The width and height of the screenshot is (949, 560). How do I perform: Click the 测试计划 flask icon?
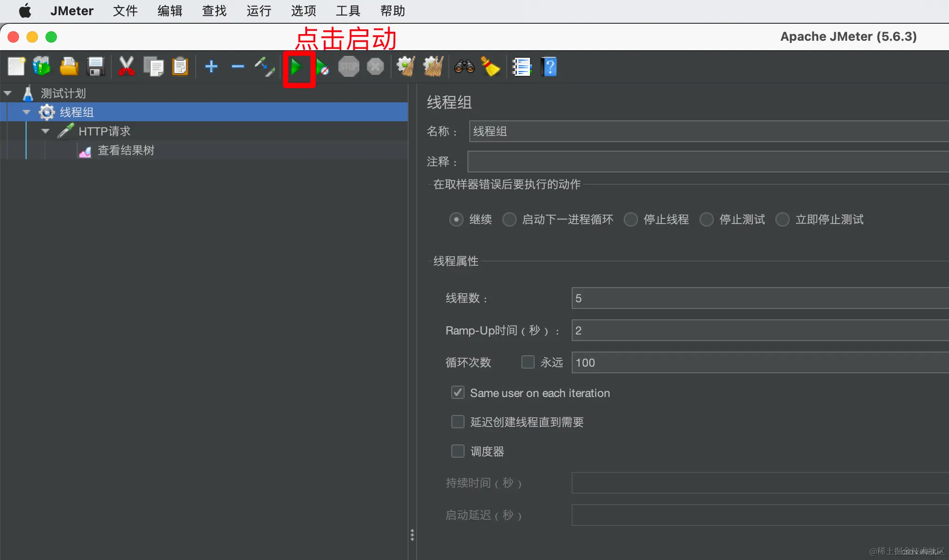tap(28, 93)
